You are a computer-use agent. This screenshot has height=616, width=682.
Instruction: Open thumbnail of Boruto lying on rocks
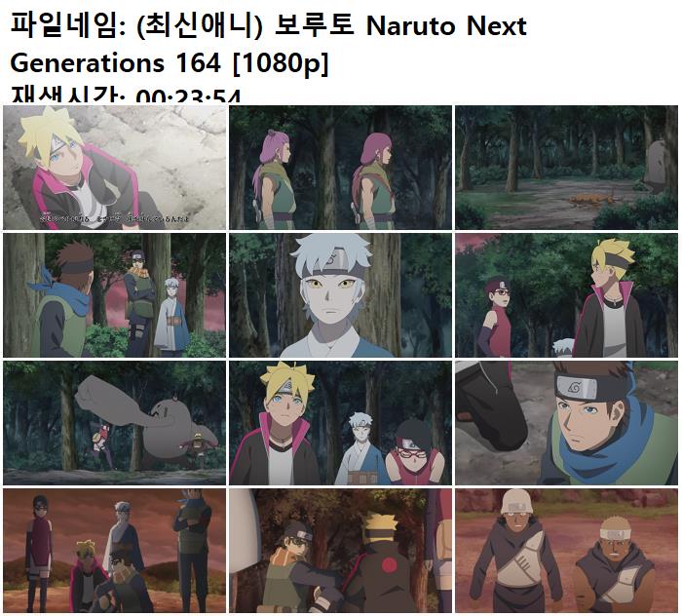[x=114, y=168]
